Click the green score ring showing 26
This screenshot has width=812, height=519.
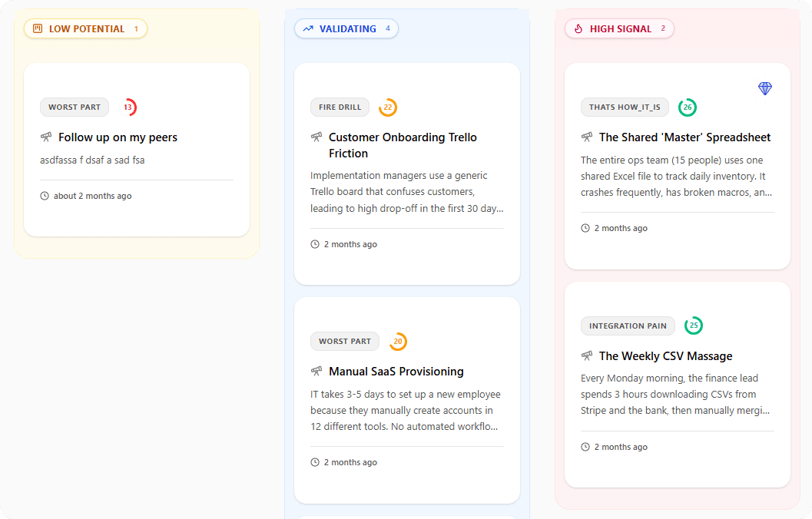point(688,107)
